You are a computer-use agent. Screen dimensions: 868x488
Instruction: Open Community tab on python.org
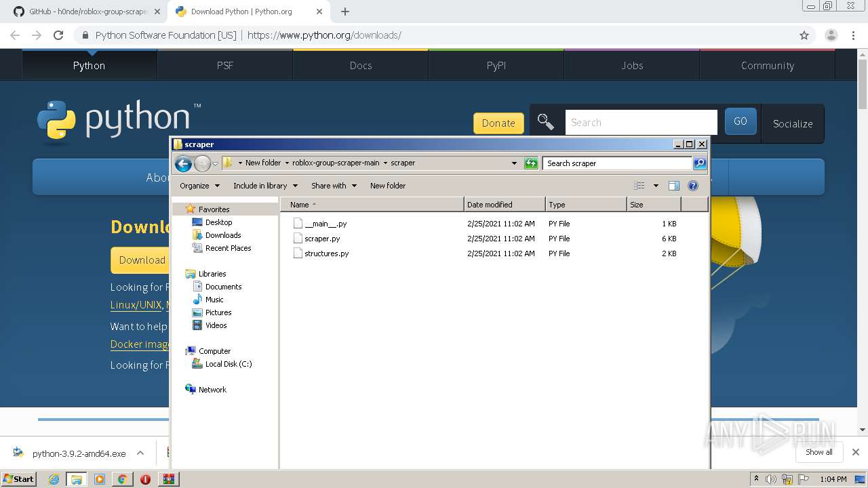768,65
